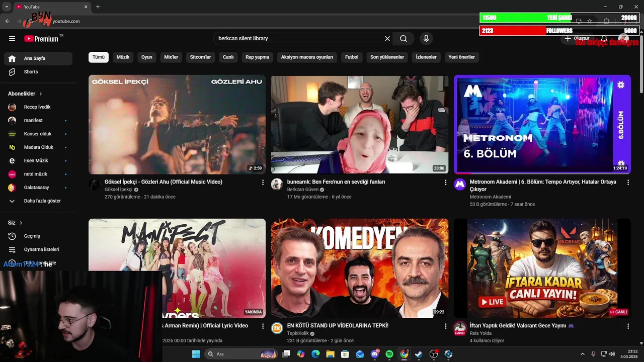Select the Canlı filter chip
The height and width of the screenshot is (362, 644).
tap(228, 57)
